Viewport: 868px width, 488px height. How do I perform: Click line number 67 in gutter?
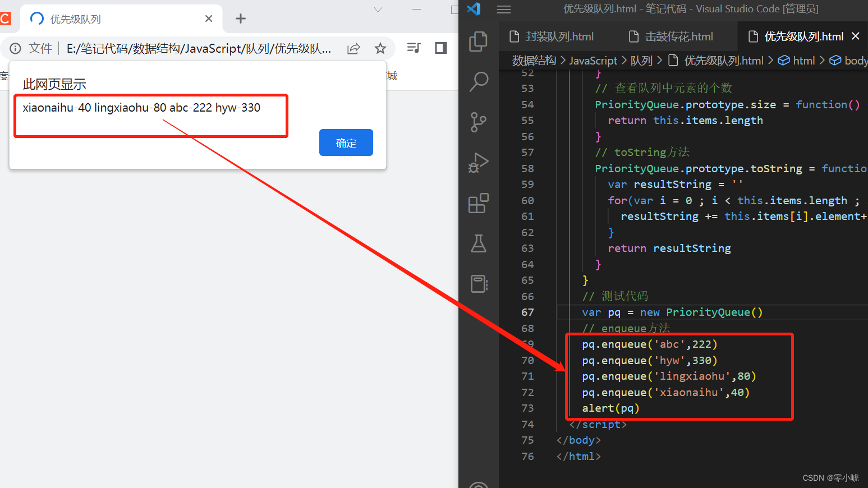[x=527, y=312]
